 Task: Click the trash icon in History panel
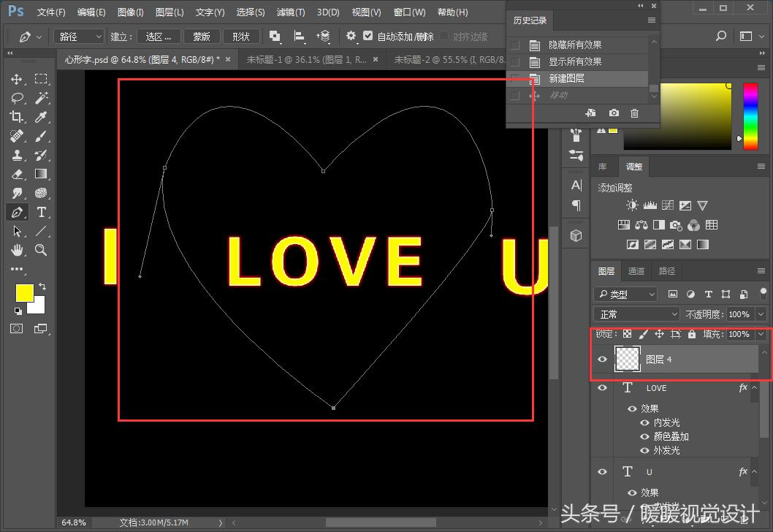634,113
